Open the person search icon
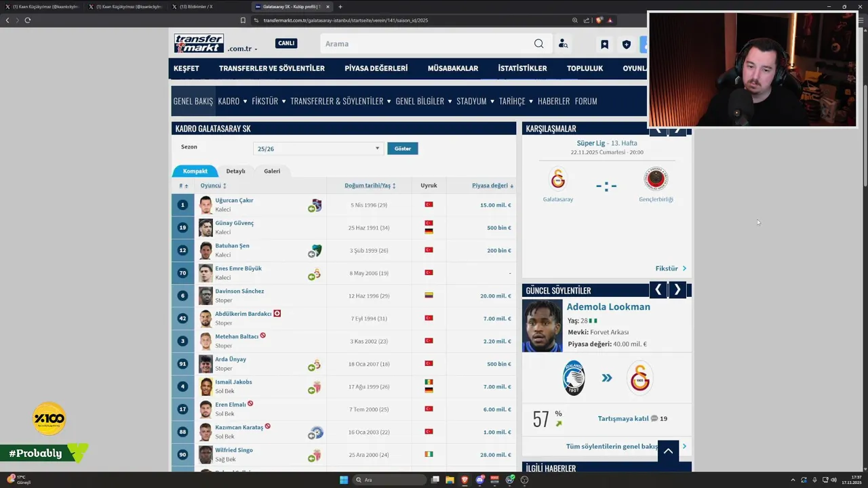The width and height of the screenshot is (868, 488). click(563, 44)
